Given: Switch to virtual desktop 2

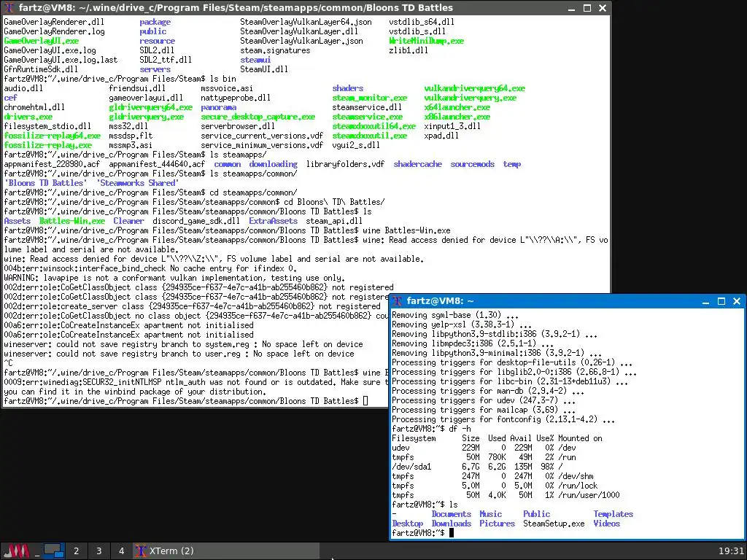Looking at the screenshot, I should 76,551.
